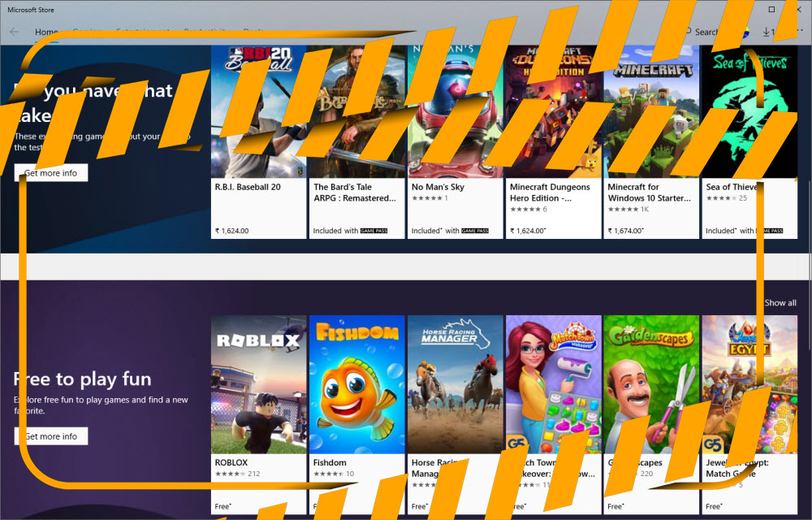Viewport: 812px width, 520px height.
Task: Click the R.B.I. Baseball 20 title
Action: 248,187
